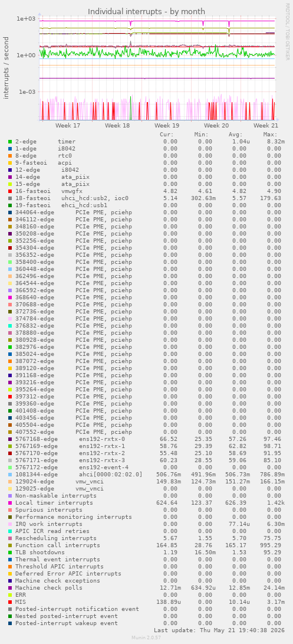
Task: Click the red 16-fasteoi vmwgfx color swatch
Action: coord(10,191)
